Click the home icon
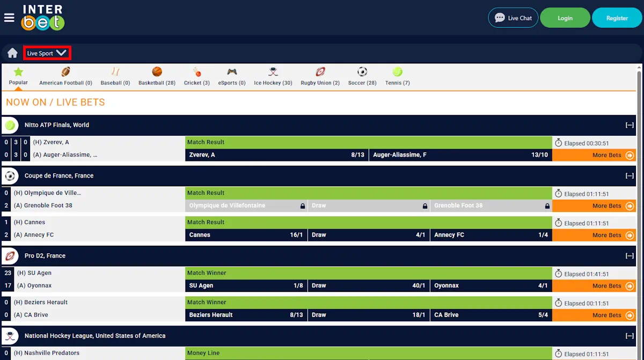 tap(11, 53)
